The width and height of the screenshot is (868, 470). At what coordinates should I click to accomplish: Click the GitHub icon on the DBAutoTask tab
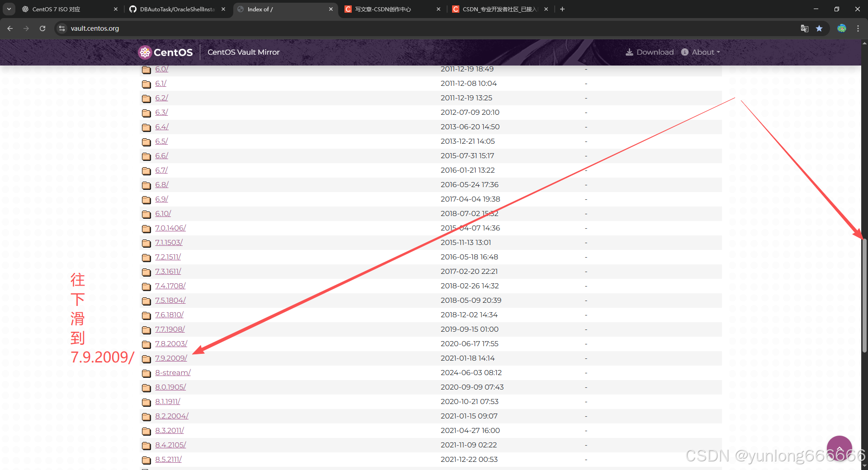[x=132, y=9]
